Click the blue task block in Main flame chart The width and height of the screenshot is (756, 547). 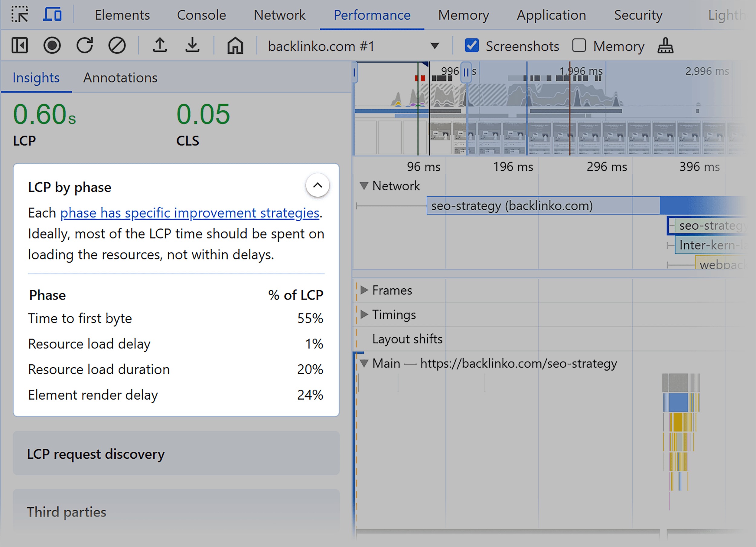coord(679,402)
